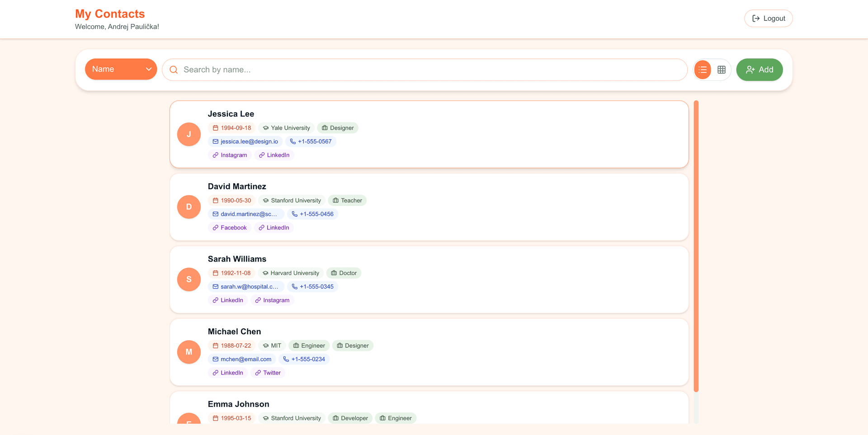The height and width of the screenshot is (435, 868).
Task: Switch to list view layout
Action: [x=703, y=70]
